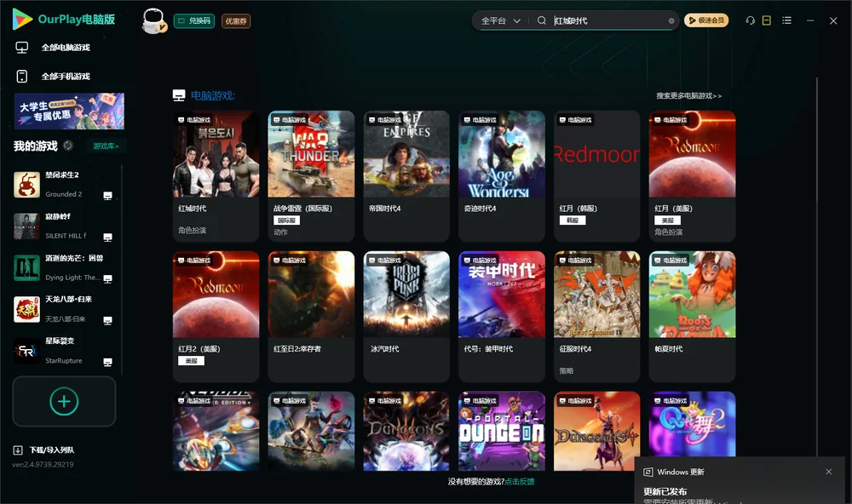Open 禁闭求生2 Grounded 2 in my games
Viewport: 852px width, 504px height.
[64, 185]
